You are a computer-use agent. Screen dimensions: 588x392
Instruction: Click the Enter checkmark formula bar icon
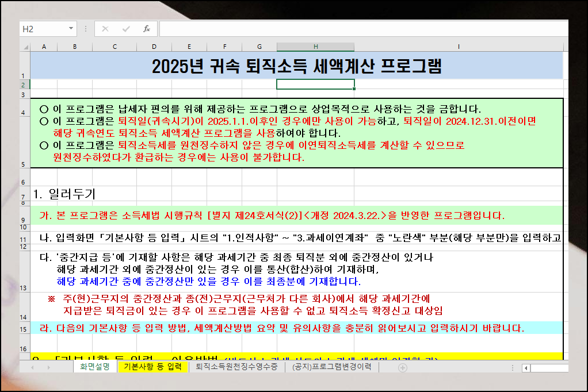tap(126, 29)
